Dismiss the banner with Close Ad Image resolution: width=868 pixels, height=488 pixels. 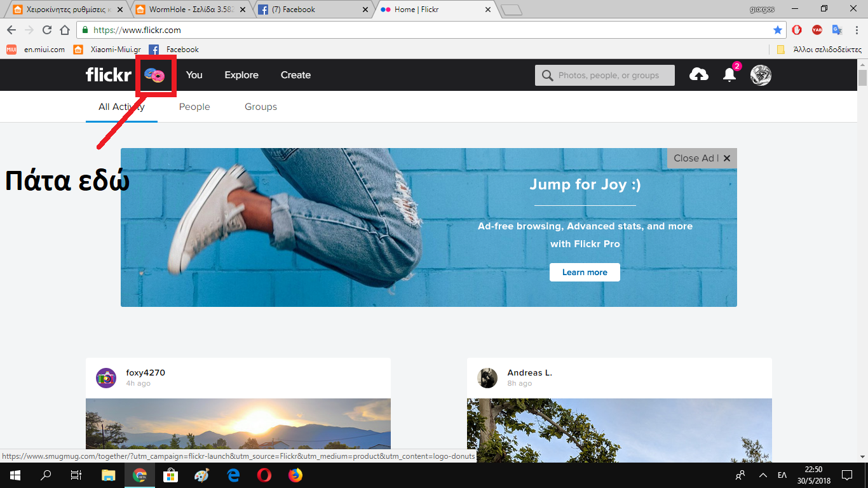(x=702, y=158)
